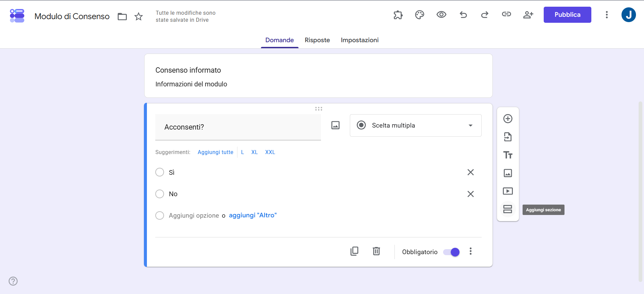The image size is (644, 294).
Task: Edit question title Acconsenti?
Action: point(238,127)
